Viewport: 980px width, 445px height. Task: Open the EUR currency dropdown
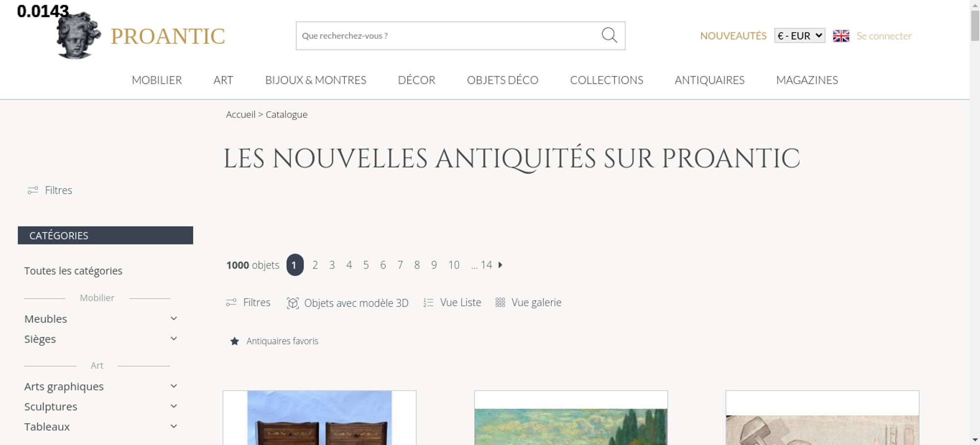(x=800, y=36)
